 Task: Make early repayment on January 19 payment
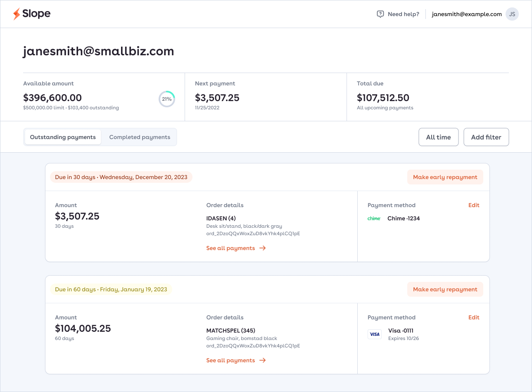tap(445, 290)
